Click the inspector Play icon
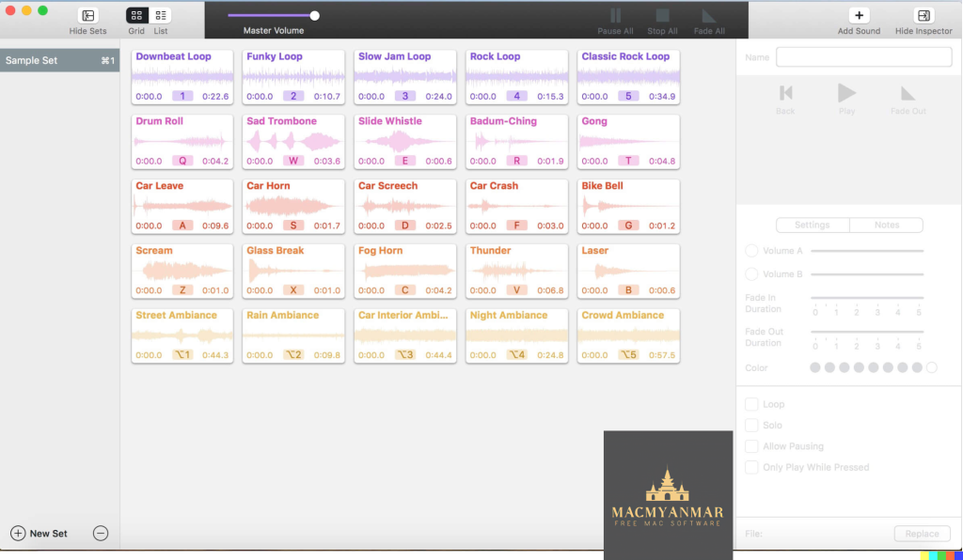The width and height of the screenshot is (963, 560). [x=847, y=93]
